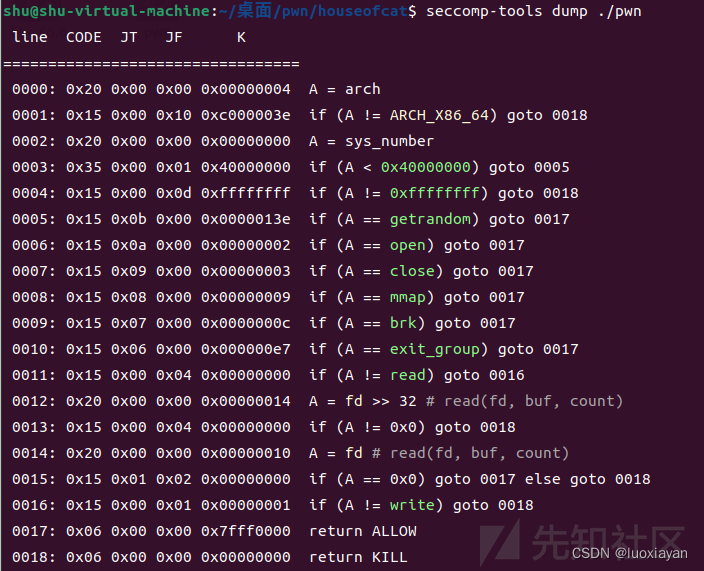Click the 'JT' column header

[129, 37]
